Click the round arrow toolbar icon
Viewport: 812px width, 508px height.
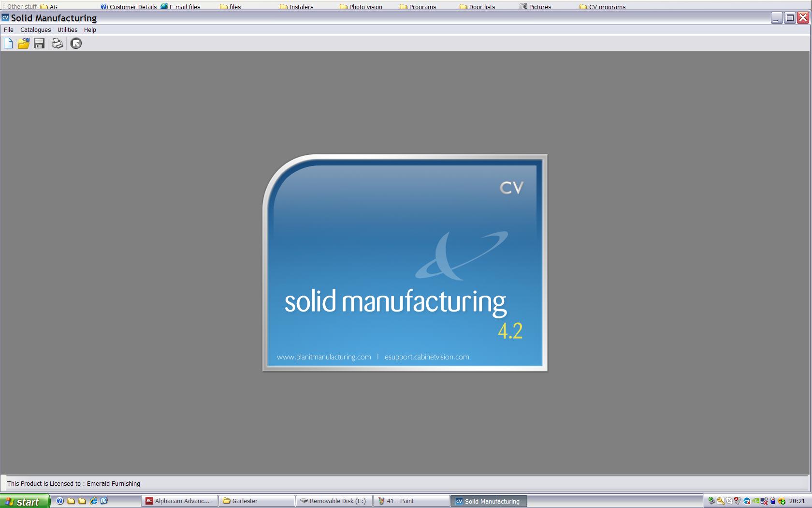click(76, 44)
